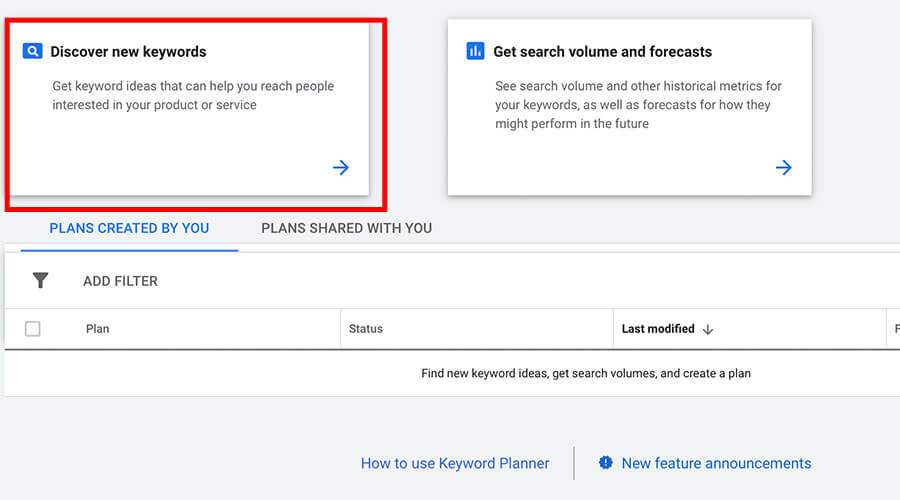
Task: Click the Add Filter label
Action: (x=120, y=281)
